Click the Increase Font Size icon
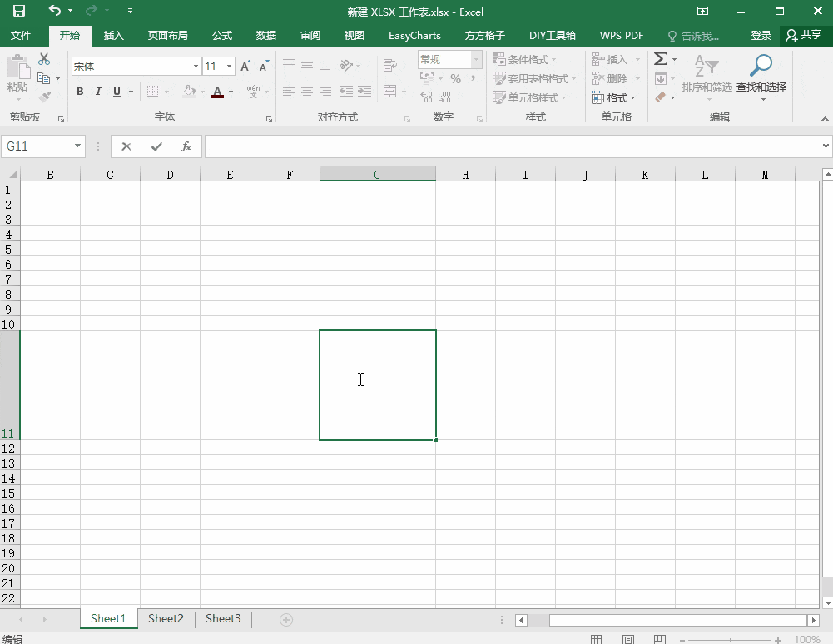833x644 pixels. tap(245, 66)
